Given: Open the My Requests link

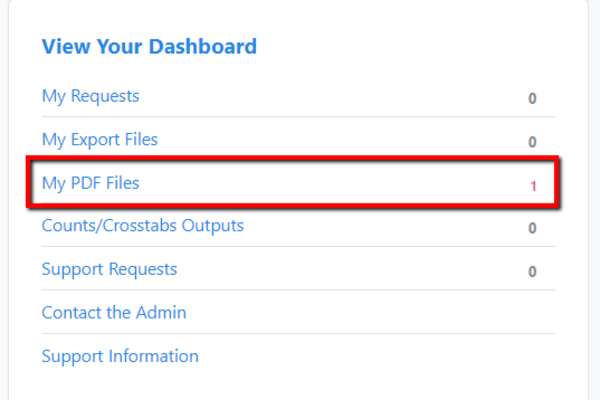Looking at the screenshot, I should pos(90,96).
